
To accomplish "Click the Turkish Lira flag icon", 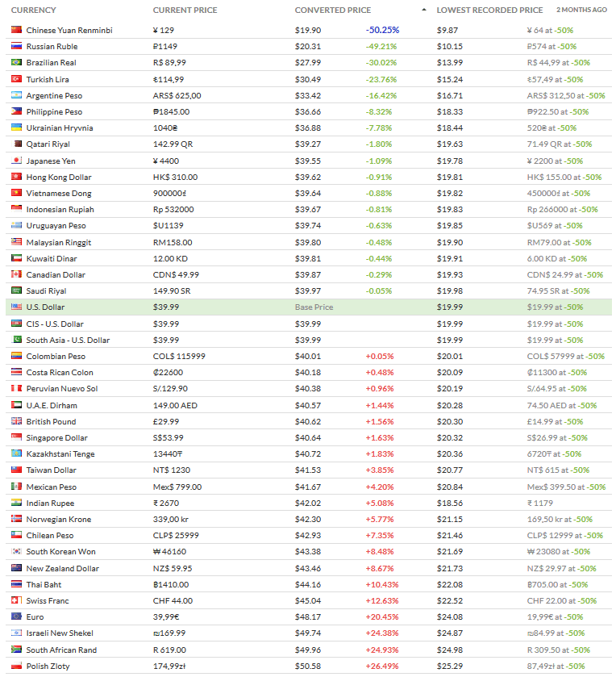I will tap(16, 79).
